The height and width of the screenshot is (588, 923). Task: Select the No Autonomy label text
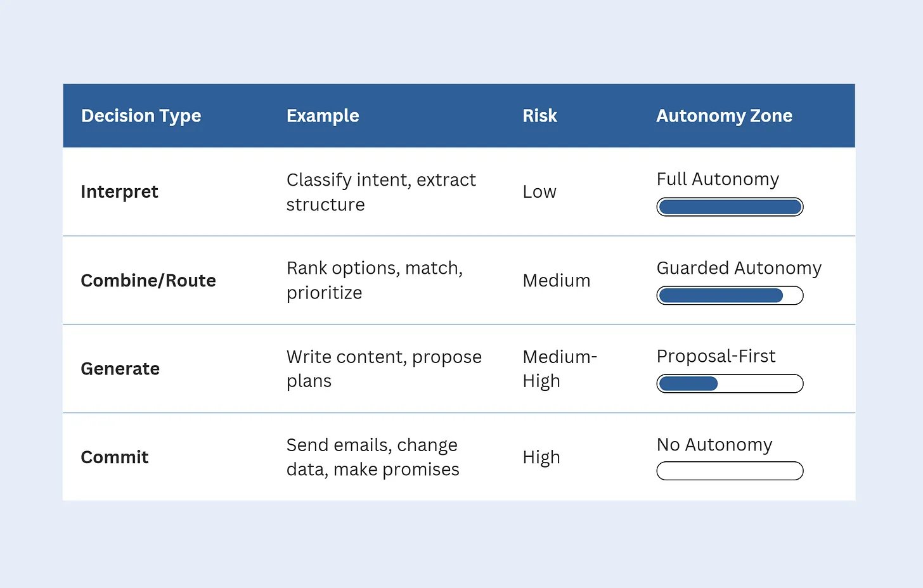click(x=714, y=445)
